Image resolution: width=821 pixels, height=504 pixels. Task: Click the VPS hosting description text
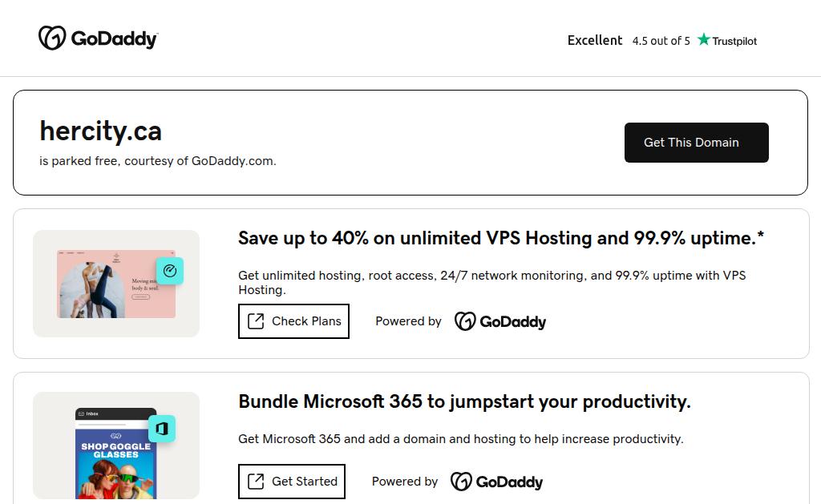pyautogui.click(x=491, y=282)
